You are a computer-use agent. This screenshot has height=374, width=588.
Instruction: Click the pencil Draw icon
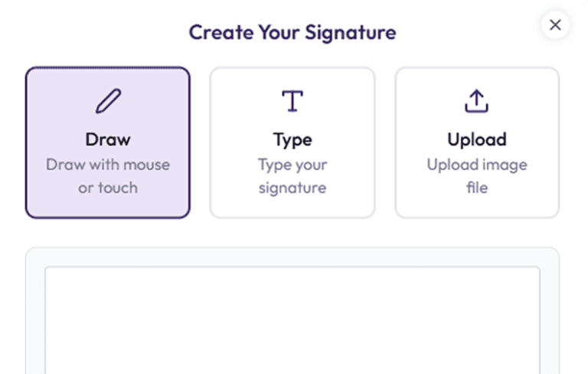coord(108,101)
